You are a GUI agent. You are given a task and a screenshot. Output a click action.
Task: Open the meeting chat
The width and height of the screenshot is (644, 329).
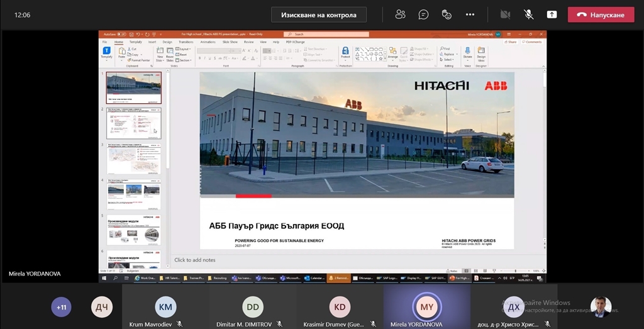423,14
